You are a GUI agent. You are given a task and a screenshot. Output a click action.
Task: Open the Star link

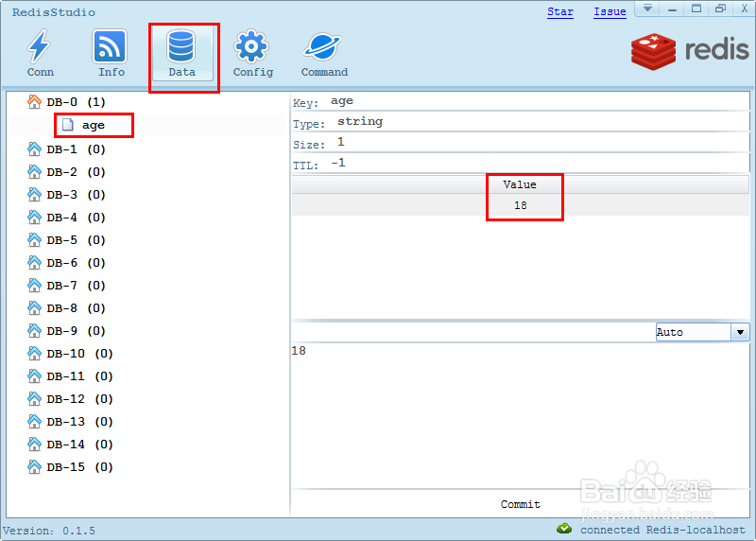click(560, 11)
